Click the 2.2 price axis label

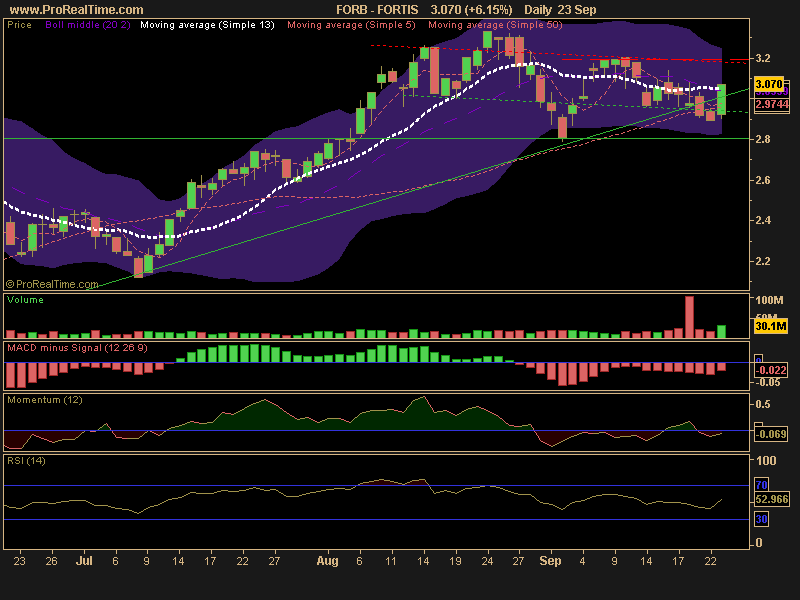click(x=763, y=261)
